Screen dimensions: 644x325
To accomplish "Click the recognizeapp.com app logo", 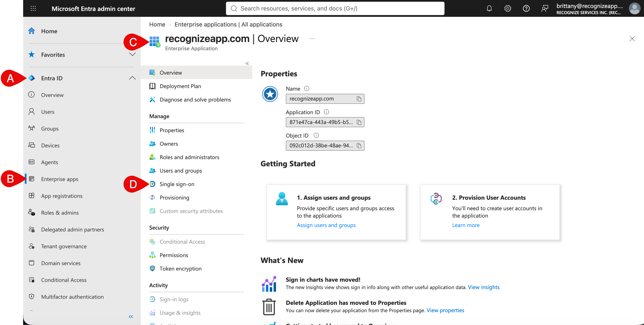I will [270, 94].
